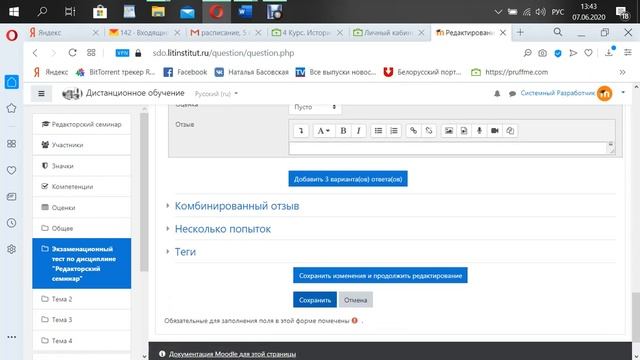This screenshot has width=640, height=360.
Task: Switch to the 142 · Входящие tab
Action: pyautogui.click(x=144, y=33)
